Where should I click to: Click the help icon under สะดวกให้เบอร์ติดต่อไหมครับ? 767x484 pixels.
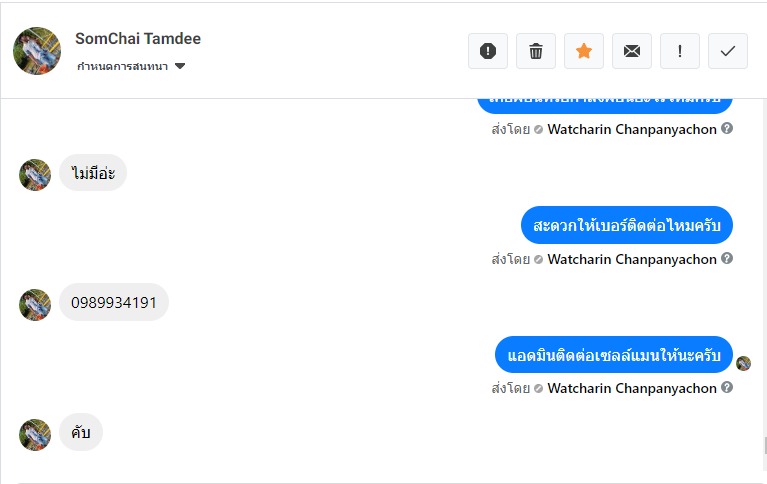[727, 258]
